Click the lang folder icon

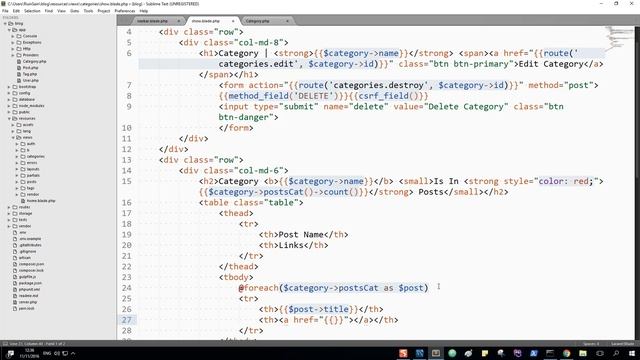(x=19, y=131)
